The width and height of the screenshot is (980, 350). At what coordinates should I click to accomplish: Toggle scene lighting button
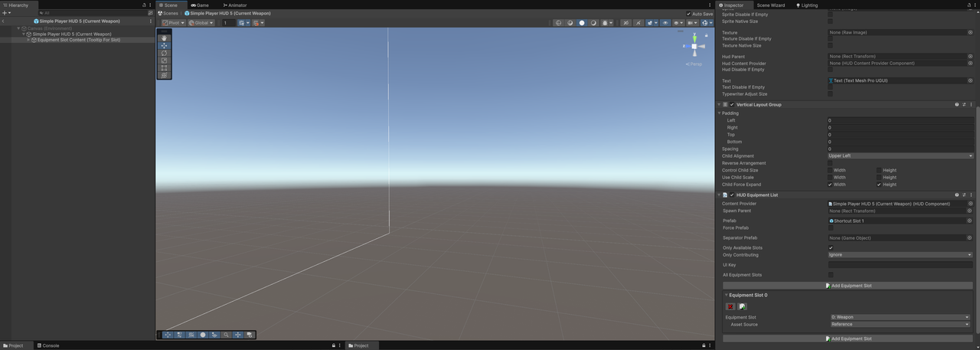tap(626, 23)
